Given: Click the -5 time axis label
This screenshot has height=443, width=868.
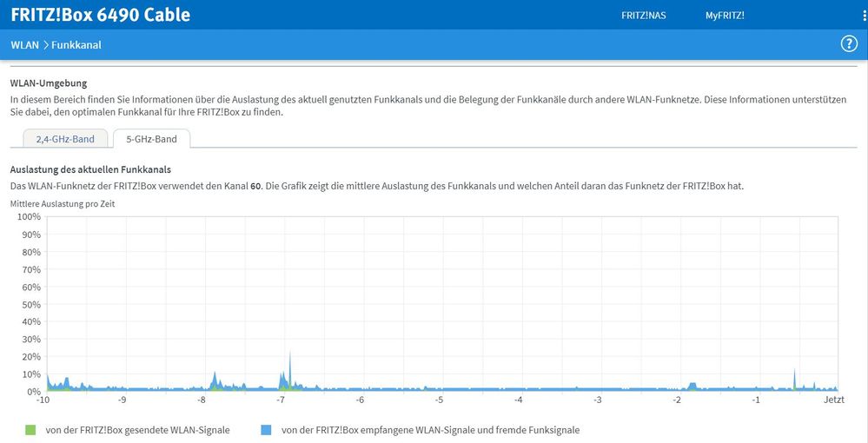Looking at the screenshot, I should coord(439,400).
